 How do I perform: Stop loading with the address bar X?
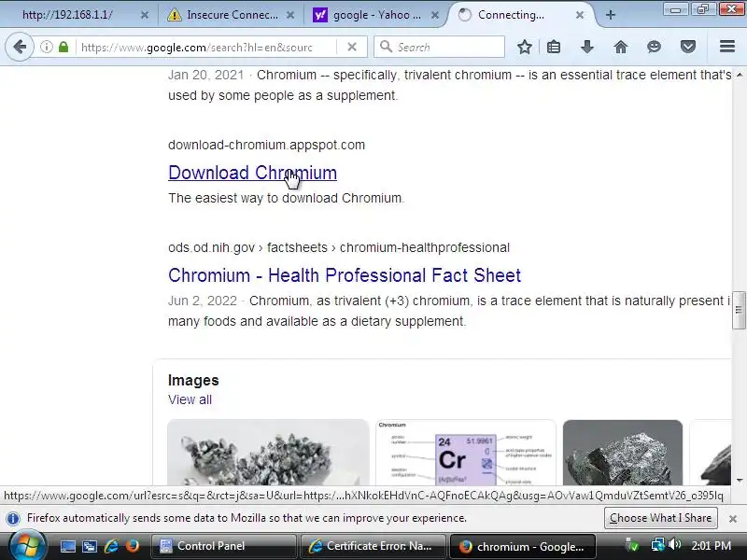tap(352, 47)
